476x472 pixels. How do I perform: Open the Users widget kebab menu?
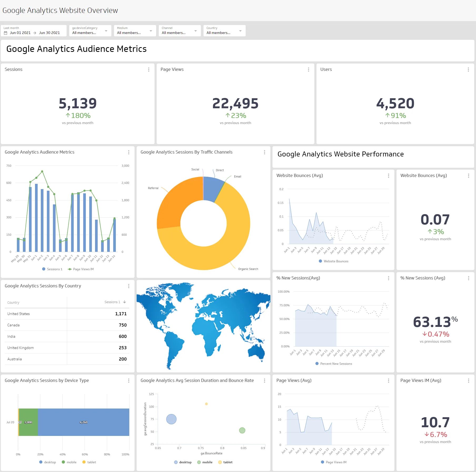pyautogui.click(x=468, y=70)
